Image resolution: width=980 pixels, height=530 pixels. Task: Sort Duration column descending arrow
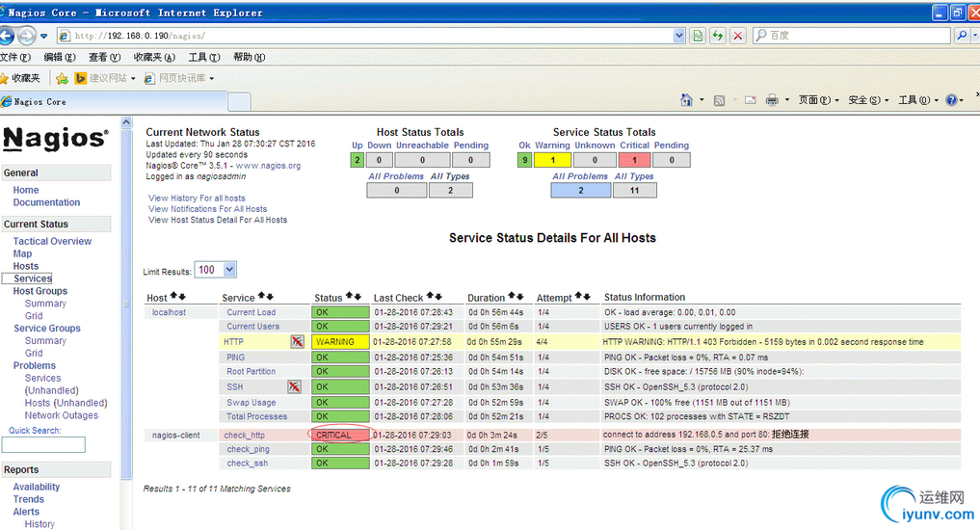tap(520, 296)
